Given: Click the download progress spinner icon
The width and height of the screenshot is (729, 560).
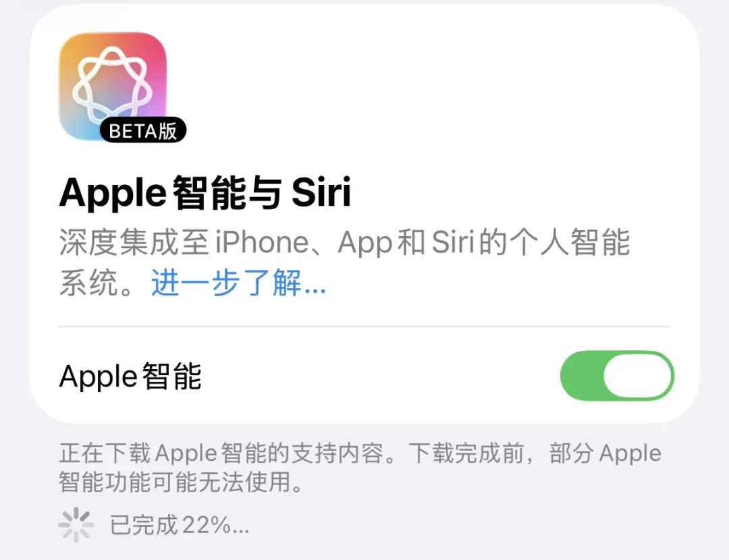Looking at the screenshot, I should click(76, 525).
